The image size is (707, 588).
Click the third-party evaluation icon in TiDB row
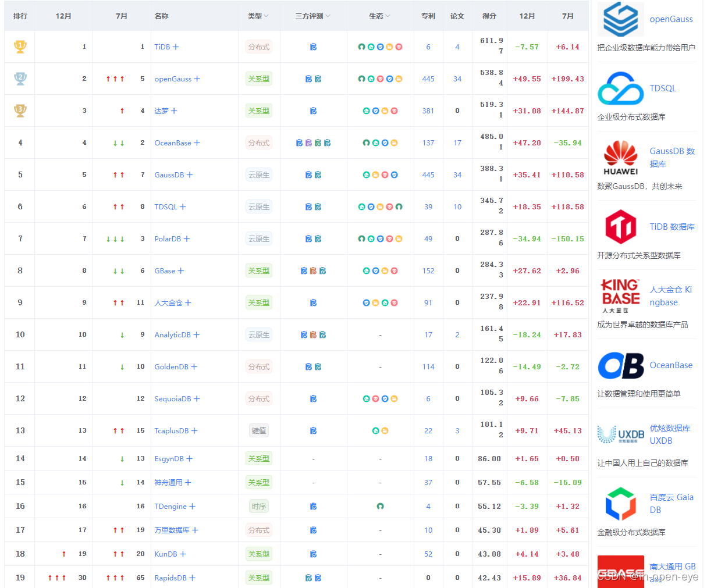(x=313, y=47)
